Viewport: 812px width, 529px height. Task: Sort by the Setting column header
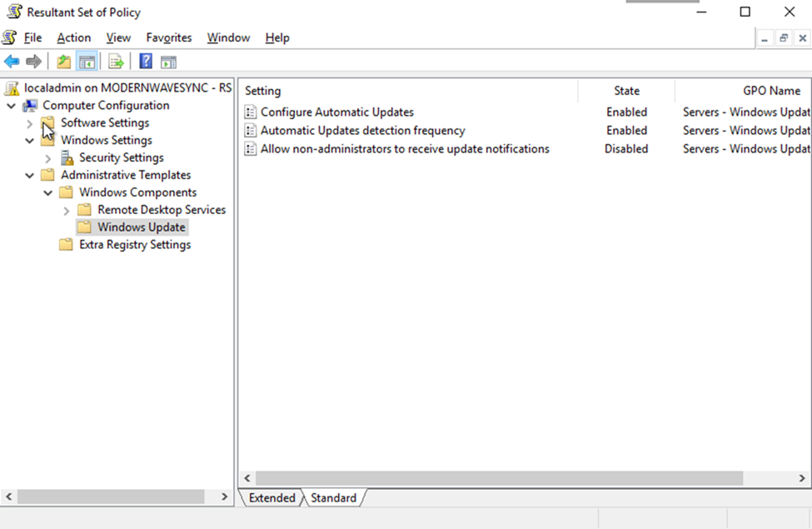click(x=409, y=91)
